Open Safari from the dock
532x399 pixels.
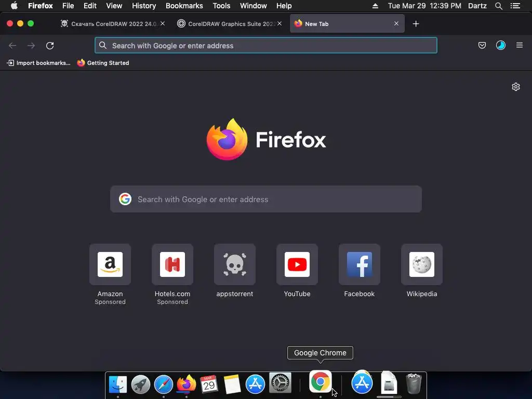[164, 384]
